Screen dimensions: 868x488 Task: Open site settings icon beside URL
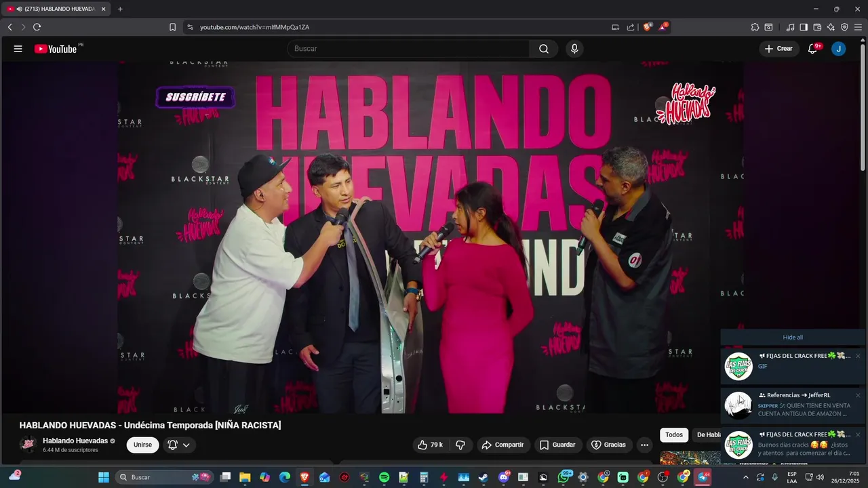click(190, 27)
